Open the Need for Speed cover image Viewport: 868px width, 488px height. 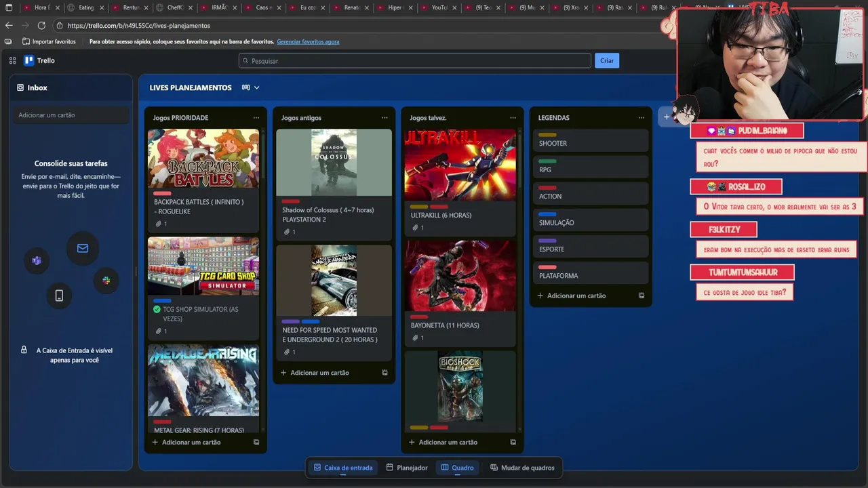tap(334, 281)
